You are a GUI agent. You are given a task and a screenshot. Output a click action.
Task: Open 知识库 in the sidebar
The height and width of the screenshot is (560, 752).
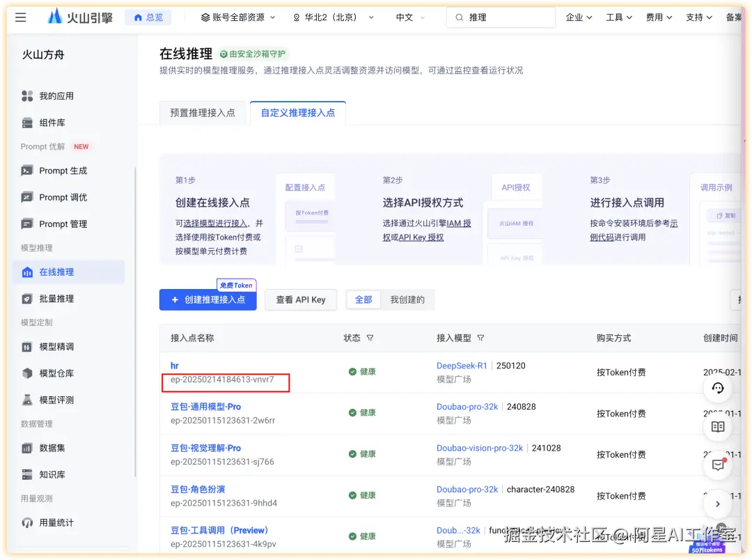pyautogui.click(x=68, y=474)
